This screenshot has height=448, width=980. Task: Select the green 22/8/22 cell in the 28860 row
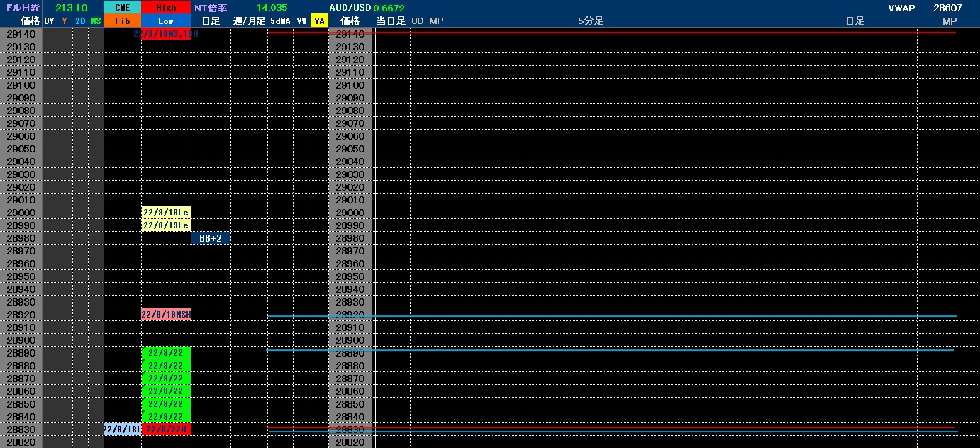[x=166, y=391]
